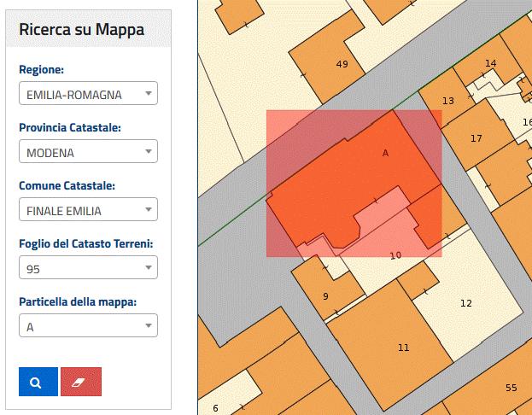Open the Foglio del Catasto Terreni dropdown

coord(88,267)
